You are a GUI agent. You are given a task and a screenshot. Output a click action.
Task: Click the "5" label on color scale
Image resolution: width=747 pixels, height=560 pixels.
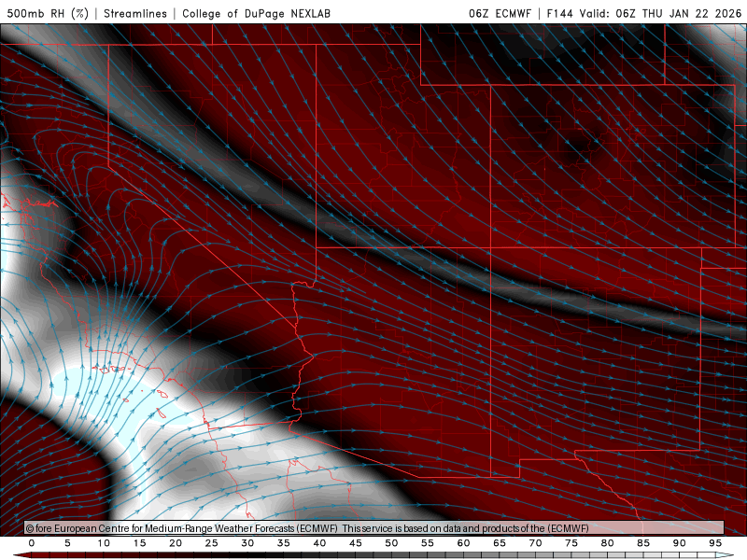[x=67, y=543]
